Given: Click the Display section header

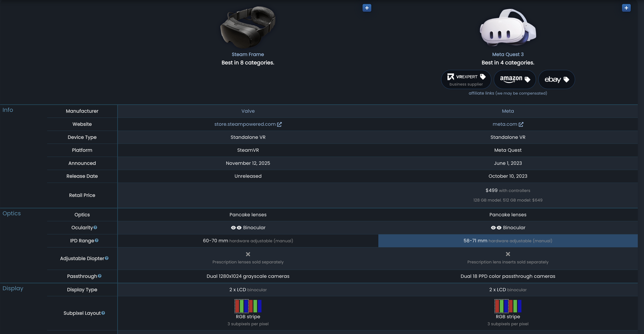Looking at the screenshot, I should pyautogui.click(x=13, y=289).
